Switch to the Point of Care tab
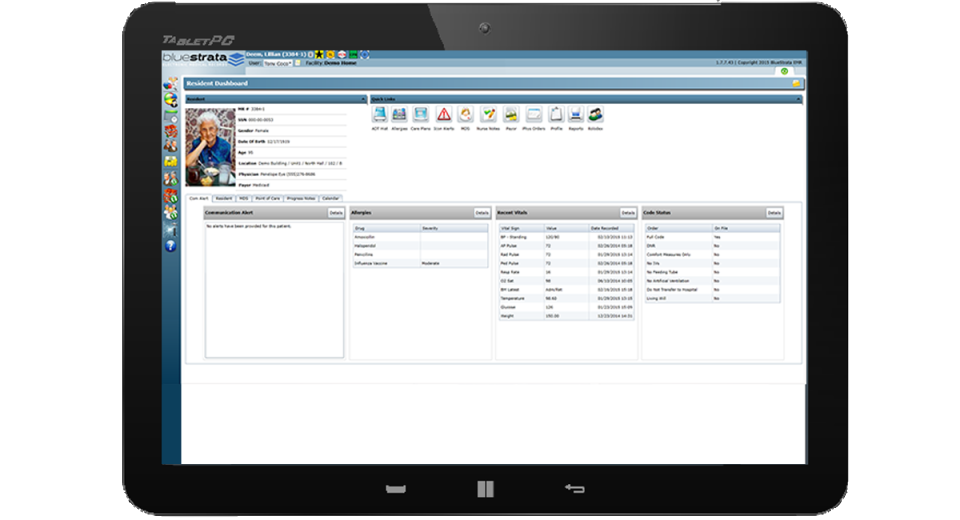960x520 pixels. 268,198
